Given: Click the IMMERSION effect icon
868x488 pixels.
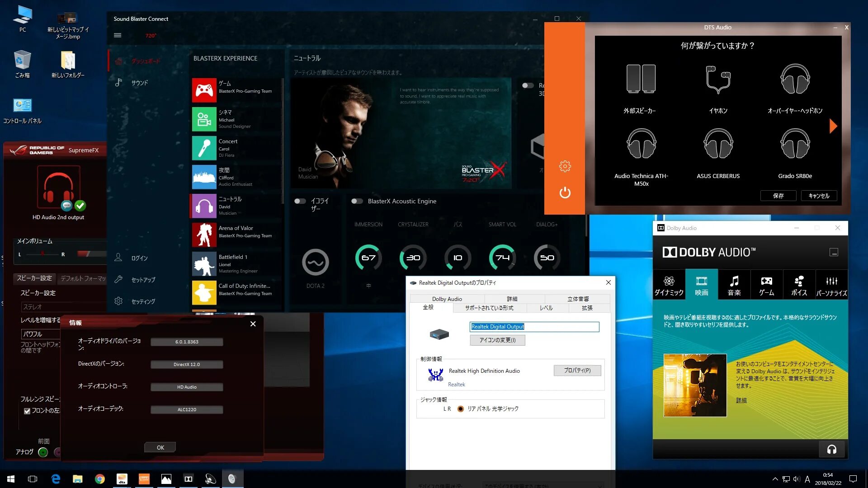Looking at the screenshot, I should point(368,256).
